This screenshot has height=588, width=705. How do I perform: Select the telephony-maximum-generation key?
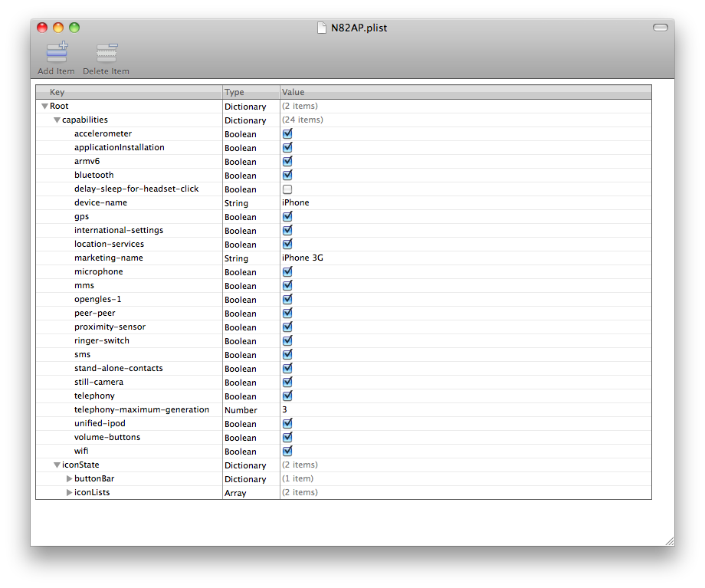[142, 410]
